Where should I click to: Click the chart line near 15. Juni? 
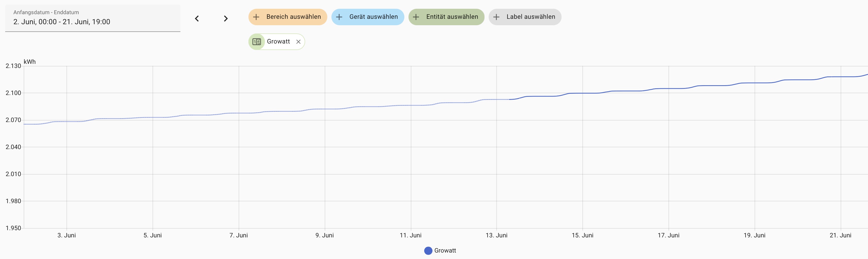point(583,93)
